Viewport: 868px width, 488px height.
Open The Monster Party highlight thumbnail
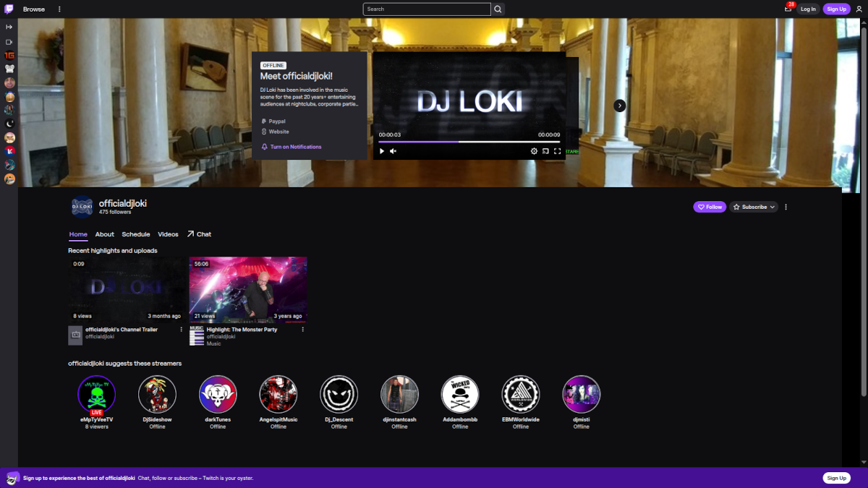coord(248,289)
